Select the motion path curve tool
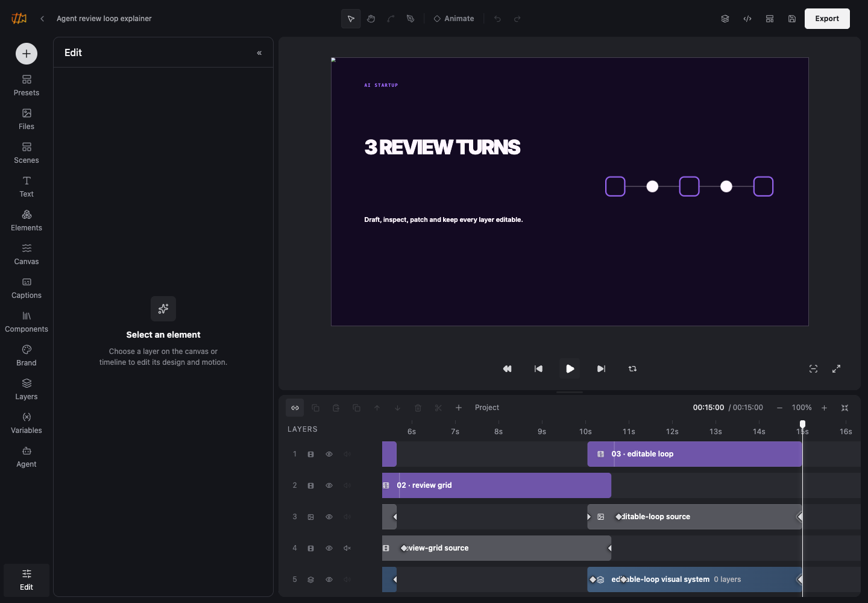The image size is (868, 603). (x=391, y=19)
